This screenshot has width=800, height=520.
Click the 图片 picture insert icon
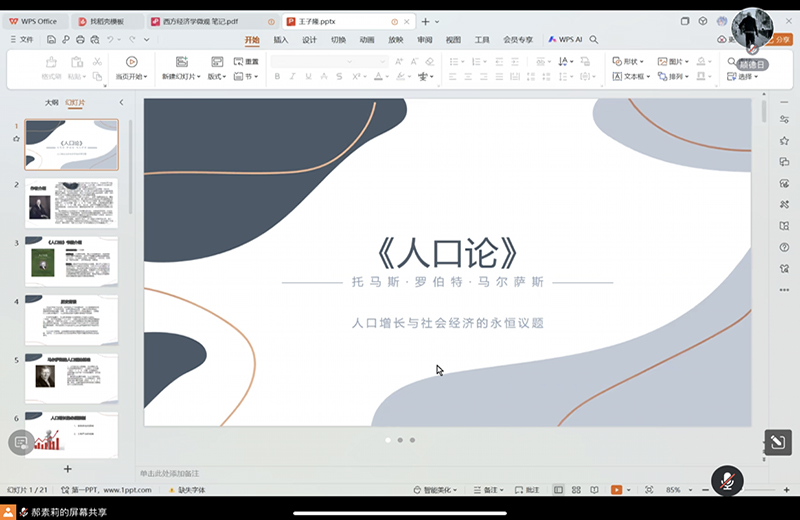pos(675,61)
